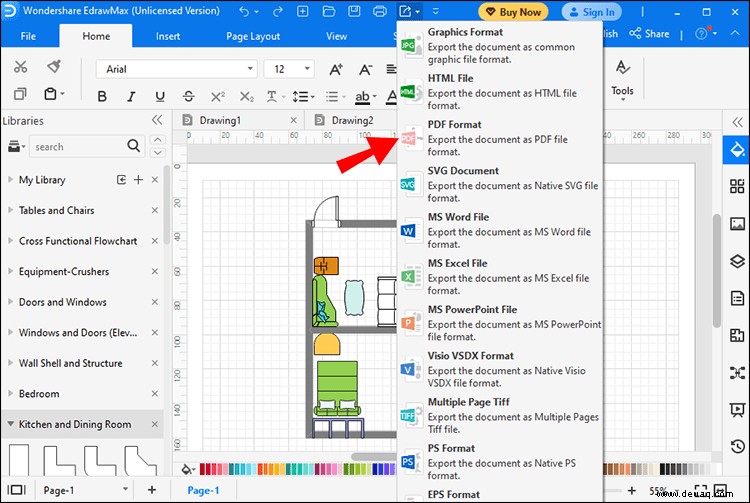This screenshot has width=750, height=503.
Task: Toggle Subscript formatting
Action: (x=246, y=97)
